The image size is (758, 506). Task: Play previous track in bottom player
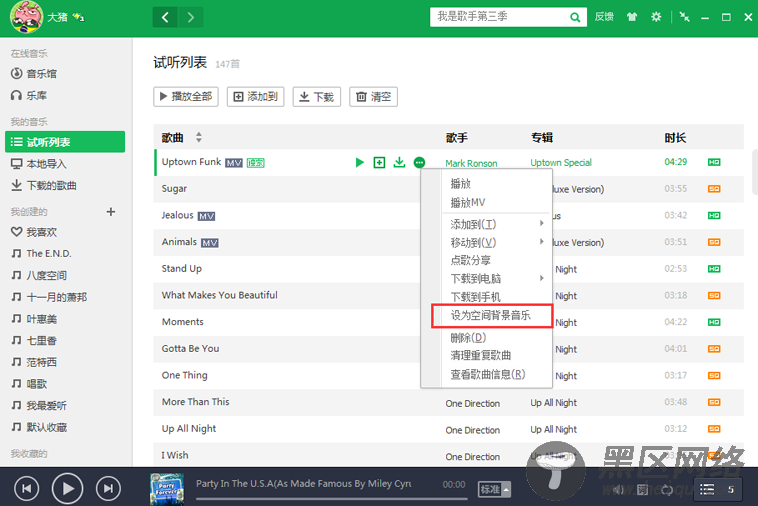[x=27, y=489]
